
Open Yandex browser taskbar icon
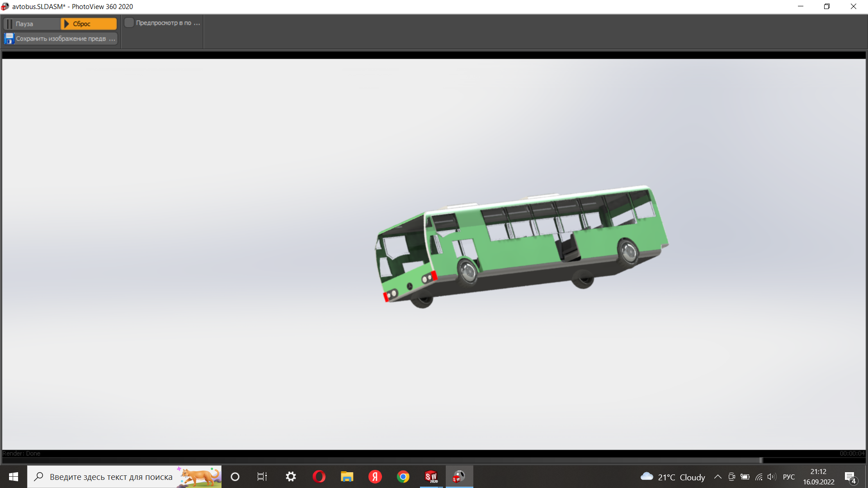pos(375,477)
